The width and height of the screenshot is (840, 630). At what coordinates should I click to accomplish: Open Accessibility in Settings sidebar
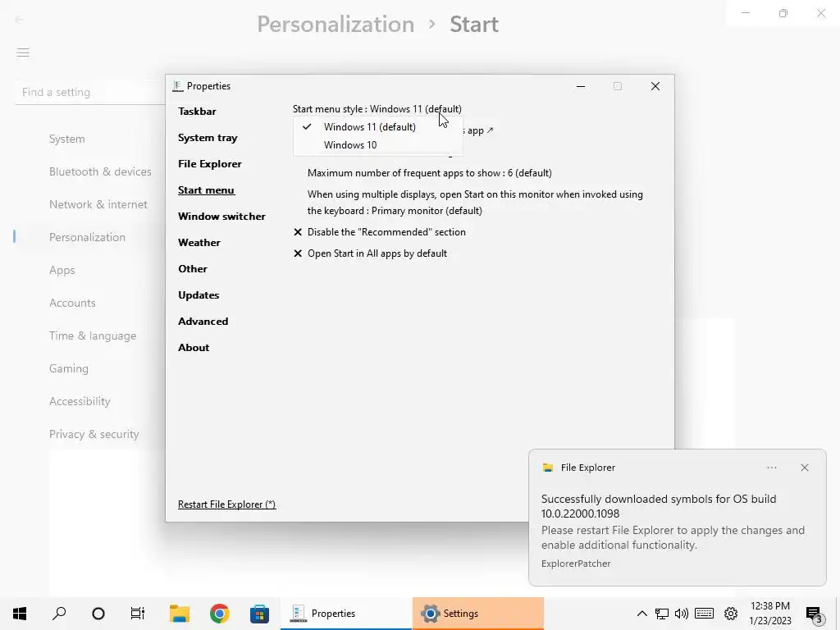click(x=80, y=401)
